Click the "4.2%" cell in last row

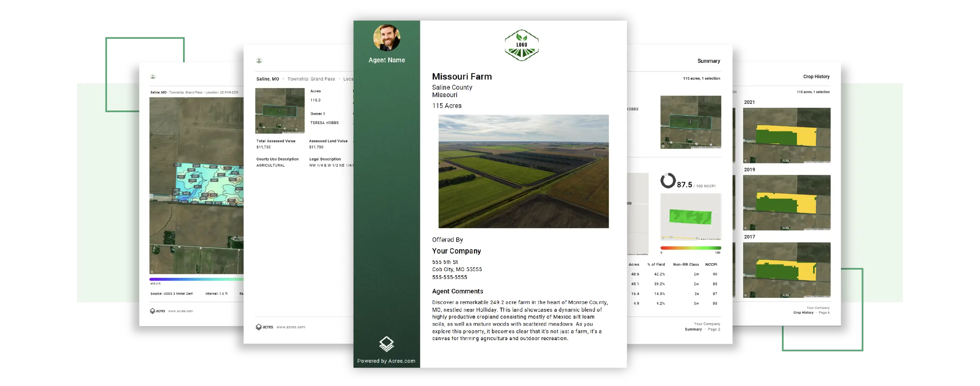point(661,304)
